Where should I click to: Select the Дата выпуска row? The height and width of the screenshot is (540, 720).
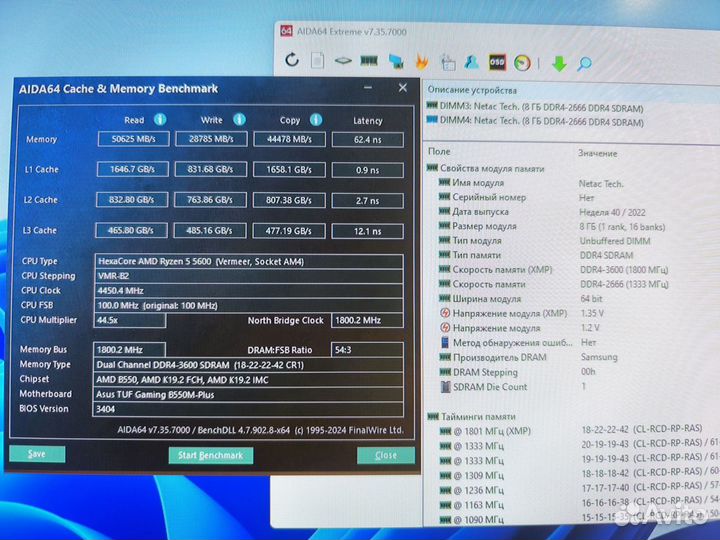[x=542, y=212]
